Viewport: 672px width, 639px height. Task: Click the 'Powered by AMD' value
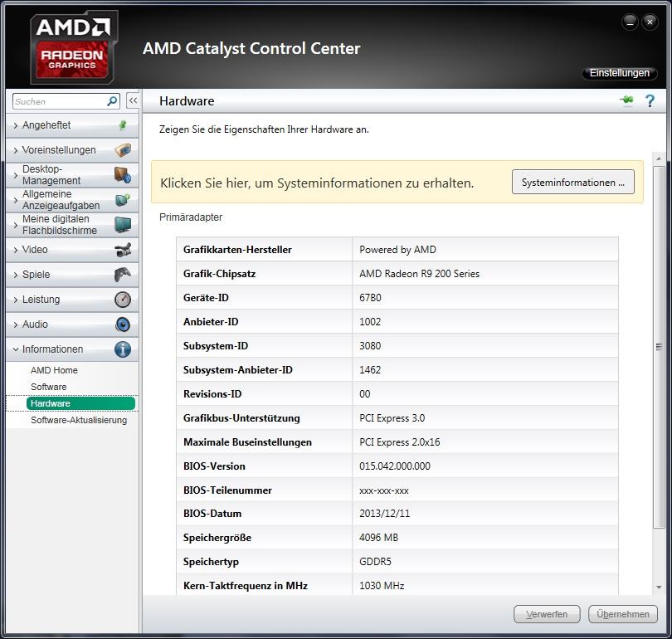397,250
